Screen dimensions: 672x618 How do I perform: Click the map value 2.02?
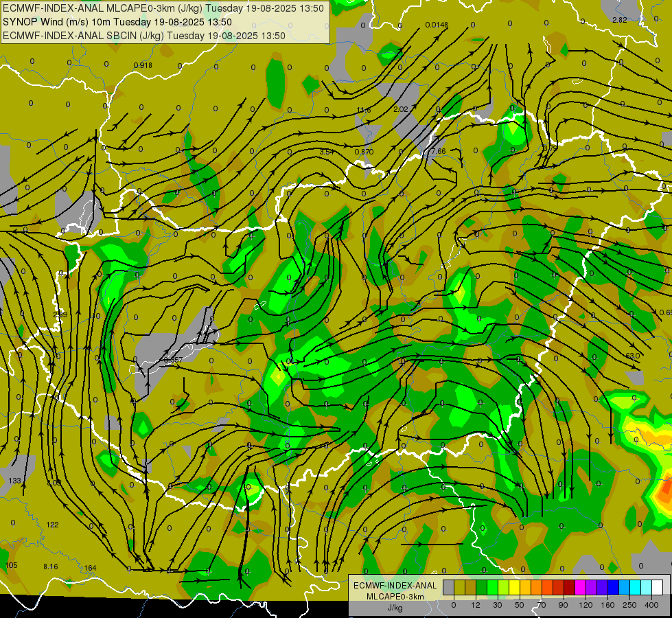tap(401, 109)
